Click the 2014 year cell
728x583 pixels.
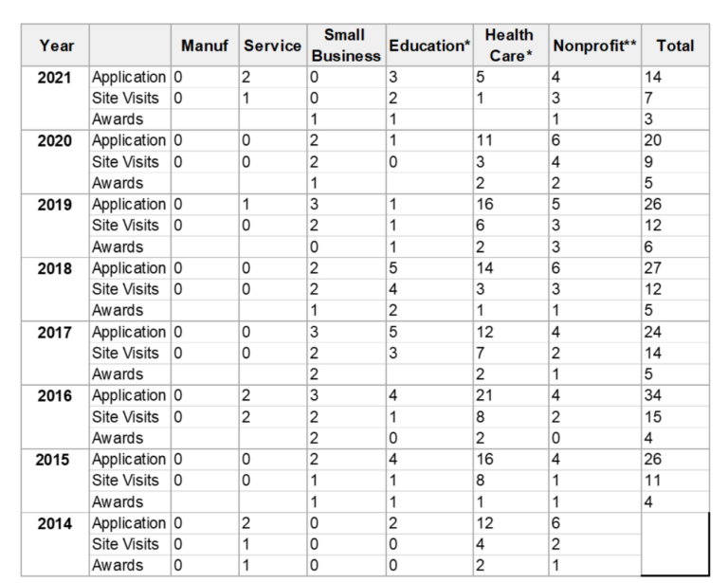click(55, 523)
